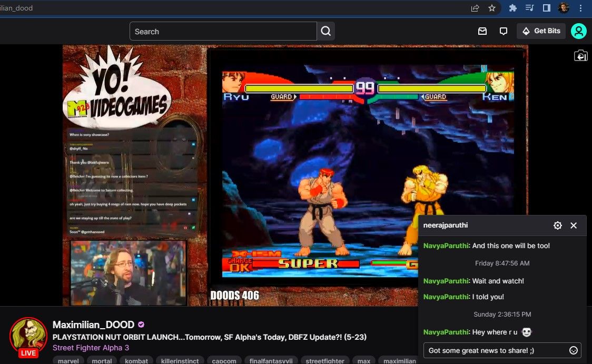The width and height of the screenshot is (592, 364).
Task: Click the browser share page icon
Action: coord(475,8)
